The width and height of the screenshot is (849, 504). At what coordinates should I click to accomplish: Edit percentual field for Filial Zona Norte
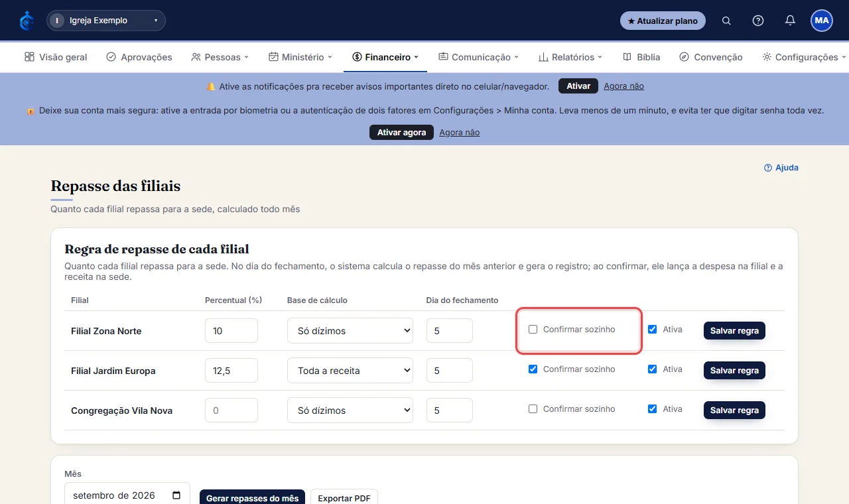231,331
